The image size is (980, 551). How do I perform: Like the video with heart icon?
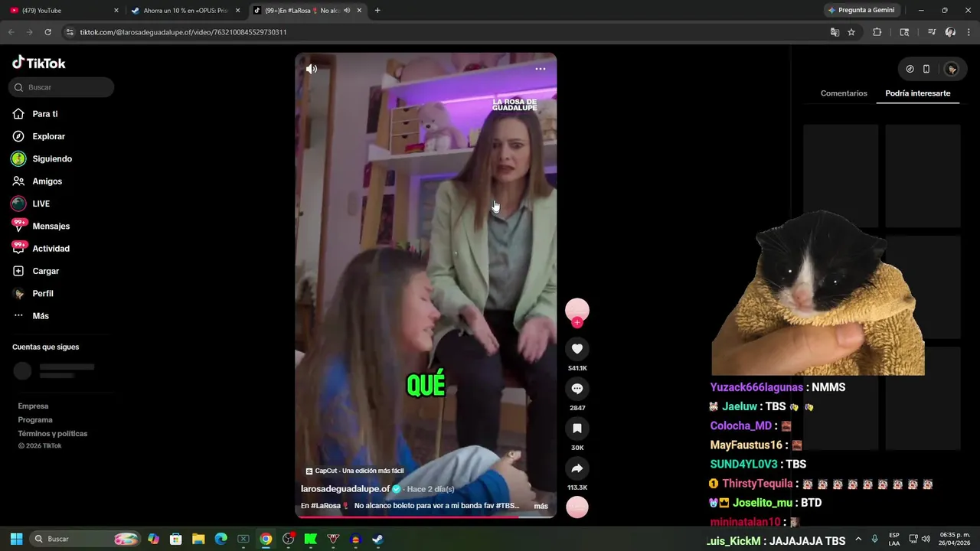click(577, 349)
